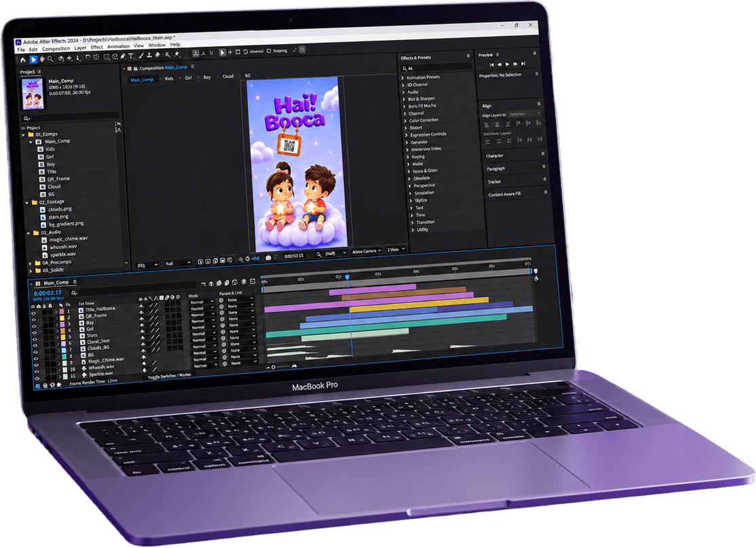Open the Full resolution dropdown

click(177, 264)
